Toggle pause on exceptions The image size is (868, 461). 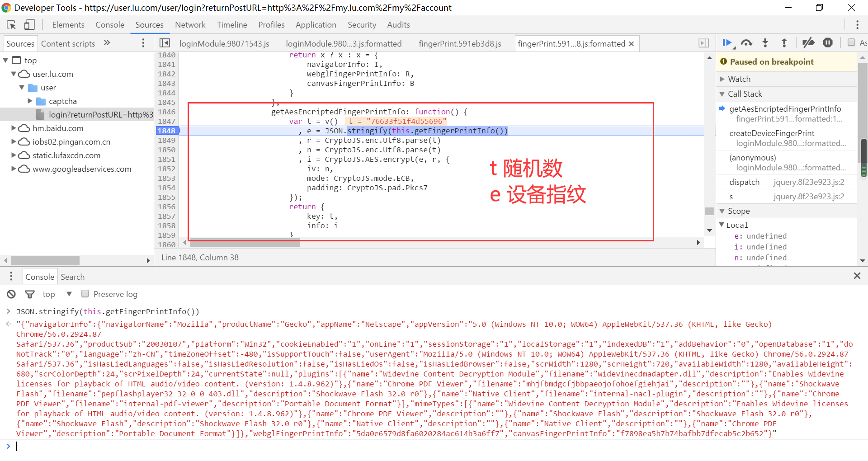(x=828, y=43)
